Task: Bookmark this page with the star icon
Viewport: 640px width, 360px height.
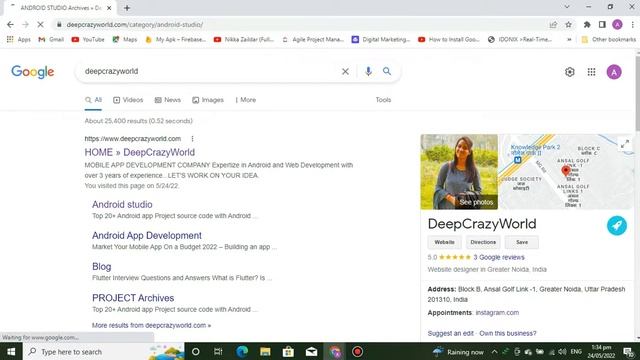Action: [568, 24]
